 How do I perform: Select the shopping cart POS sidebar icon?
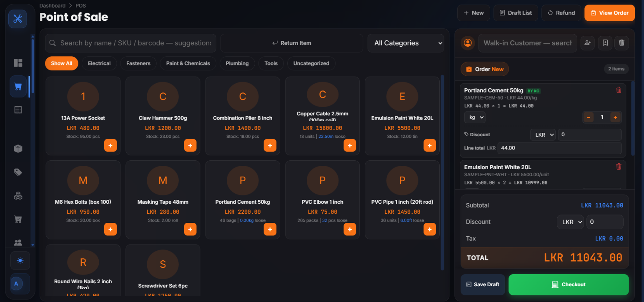18,87
